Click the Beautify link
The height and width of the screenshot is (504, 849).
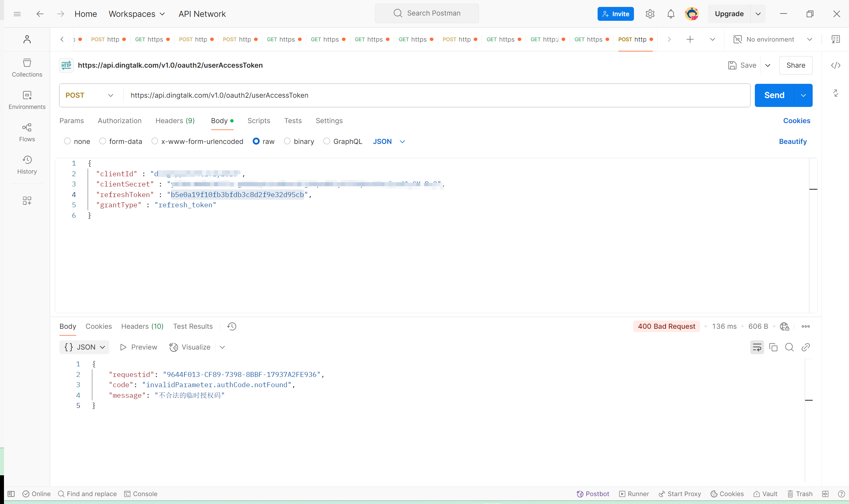click(793, 141)
